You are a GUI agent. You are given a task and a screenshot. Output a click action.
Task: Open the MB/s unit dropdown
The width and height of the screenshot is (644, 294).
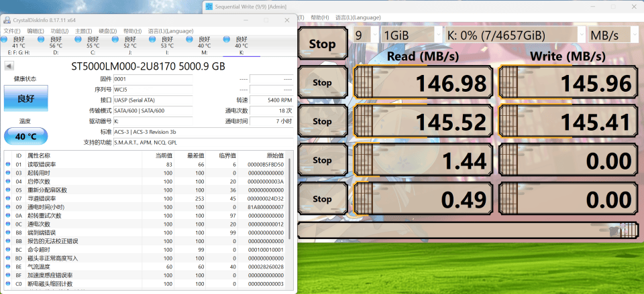tap(613, 35)
